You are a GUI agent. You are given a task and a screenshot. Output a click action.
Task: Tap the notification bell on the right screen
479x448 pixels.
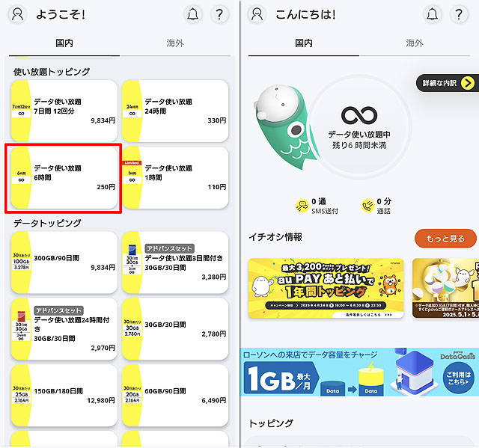pyautogui.click(x=433, y=14)
